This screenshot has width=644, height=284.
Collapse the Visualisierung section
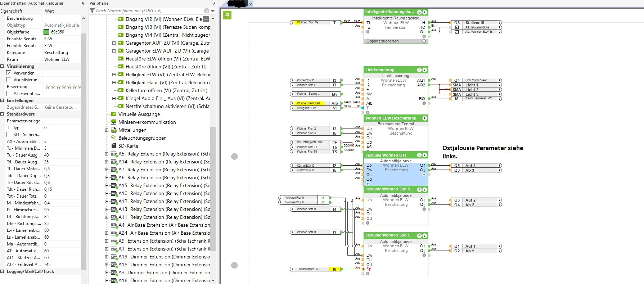pyautogui.click(x=3, y=66)
